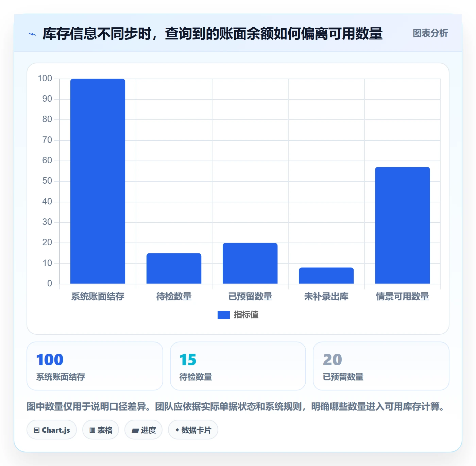Click the 情景可用数量 axis label

pos(402,297)
